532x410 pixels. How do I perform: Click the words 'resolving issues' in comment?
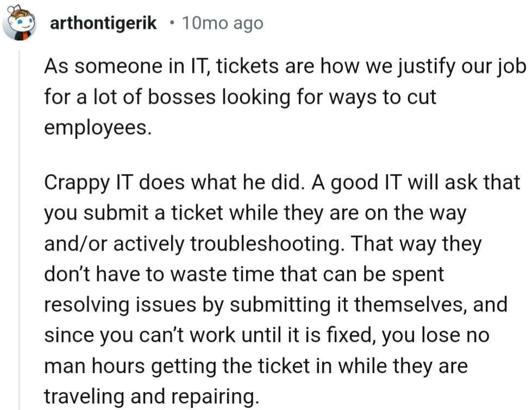point(120,305)
